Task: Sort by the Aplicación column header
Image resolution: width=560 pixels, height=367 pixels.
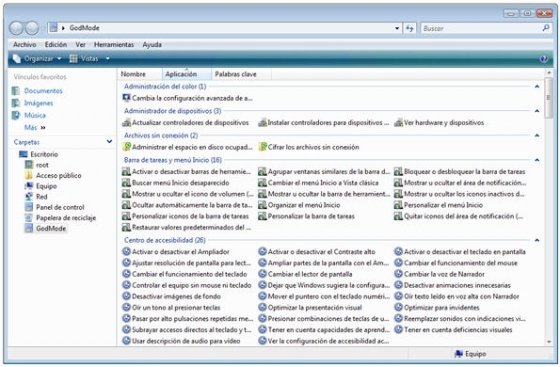Action: (x=186, y=74)
